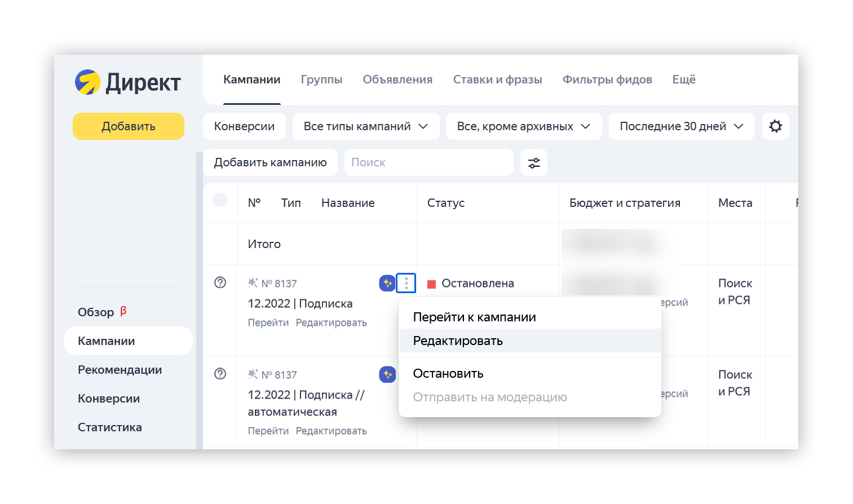Expand Все типы кампаний dropdown
This screenshot has height=504, width=853.
click(366, 126)
